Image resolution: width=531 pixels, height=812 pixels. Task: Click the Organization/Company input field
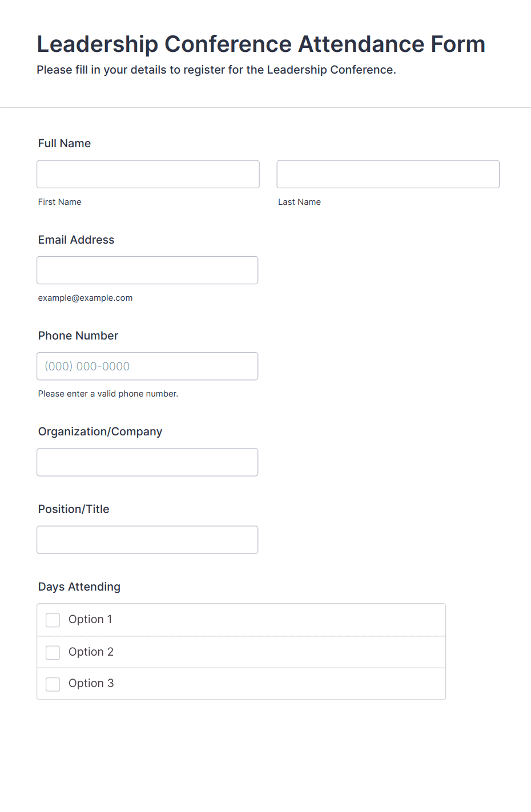click(x=147, y=462)
